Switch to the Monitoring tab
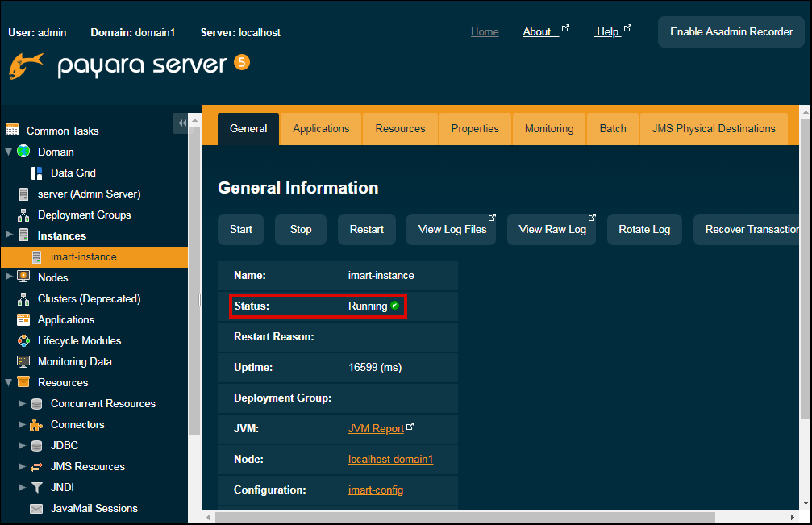This screenshot has height=525, width=812. (x=549, y=128)
